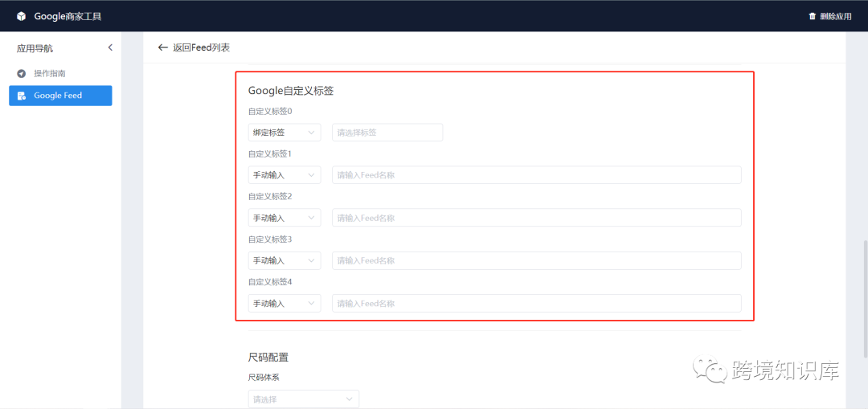The image size is (868, 409).
Task: Click the 尺码配置 section heading
Action: tap(268, 358)
